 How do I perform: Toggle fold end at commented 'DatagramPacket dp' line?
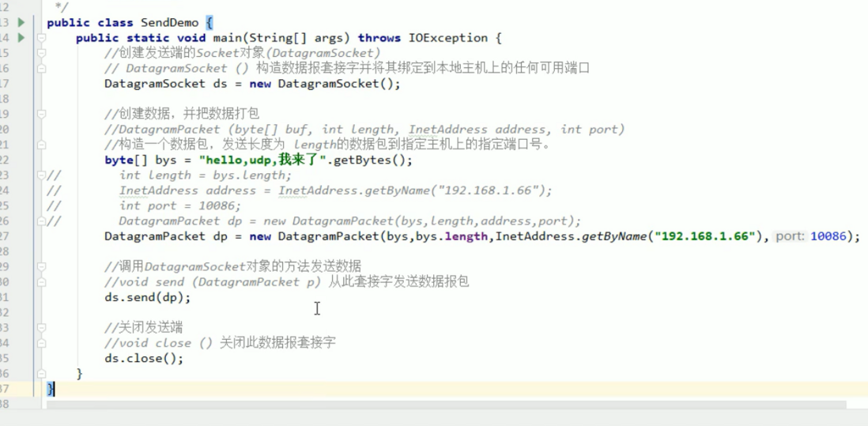[x=42, y=221]
